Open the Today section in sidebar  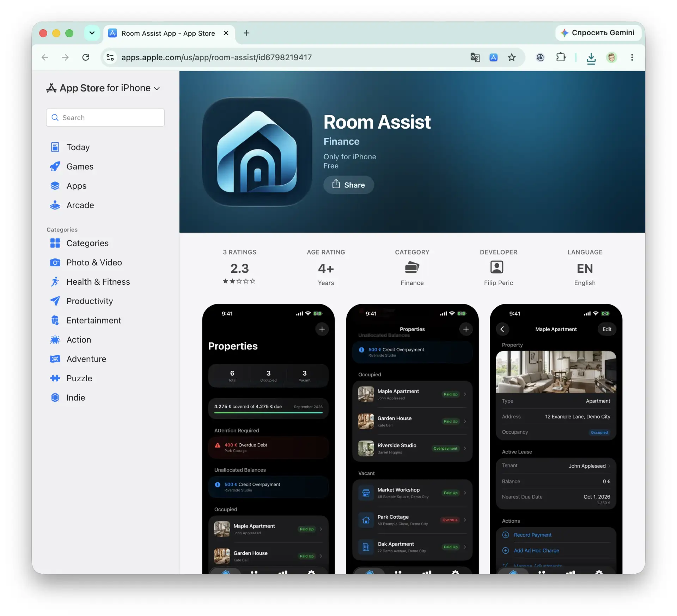tap(78, 147)
